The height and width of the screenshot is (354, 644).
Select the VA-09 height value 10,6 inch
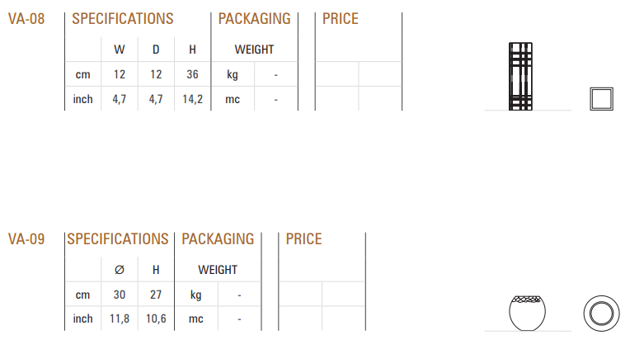pyautogui.click(x=156, y=319)
